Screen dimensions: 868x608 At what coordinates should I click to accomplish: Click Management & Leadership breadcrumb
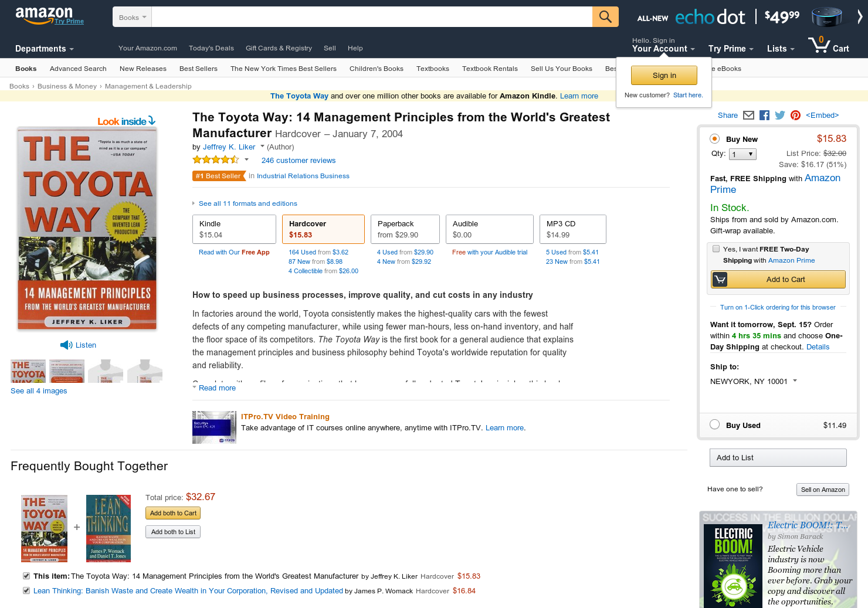pyautogui.click(x=148, y=86)
